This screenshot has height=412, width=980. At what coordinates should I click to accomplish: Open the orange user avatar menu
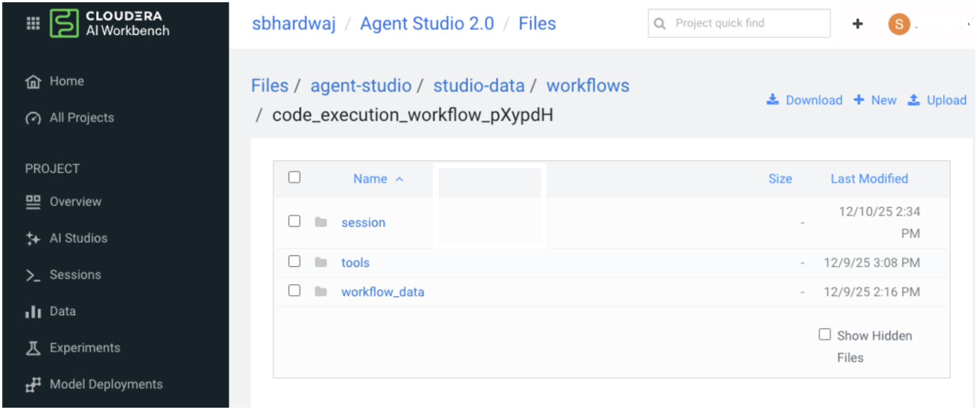tap(899, 24)
